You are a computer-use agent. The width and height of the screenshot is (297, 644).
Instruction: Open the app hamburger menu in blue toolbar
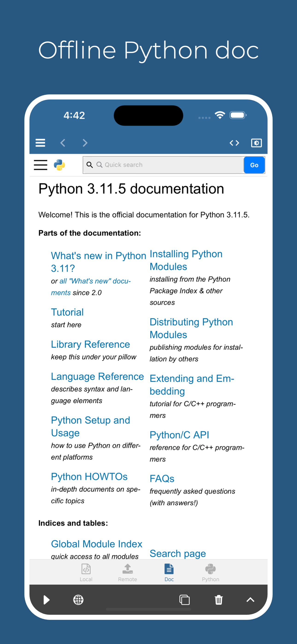(40, 143)
